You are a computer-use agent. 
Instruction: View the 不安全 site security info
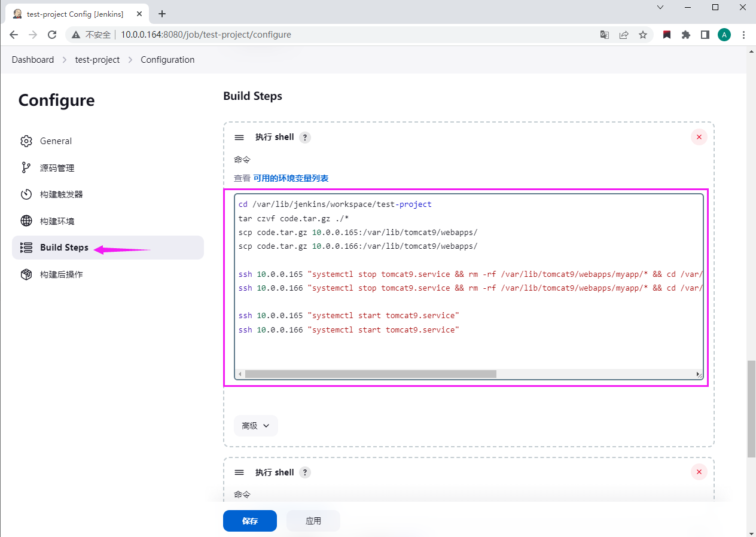(x=92, y=35)
